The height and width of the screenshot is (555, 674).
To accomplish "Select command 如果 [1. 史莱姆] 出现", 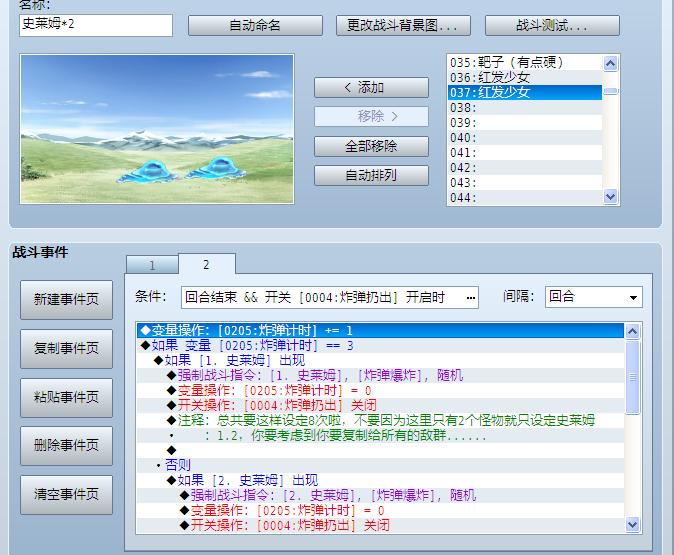I will 380,361.
